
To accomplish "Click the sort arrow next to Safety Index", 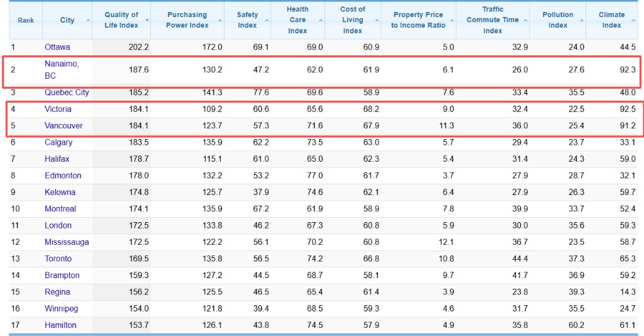I will 267,21.
